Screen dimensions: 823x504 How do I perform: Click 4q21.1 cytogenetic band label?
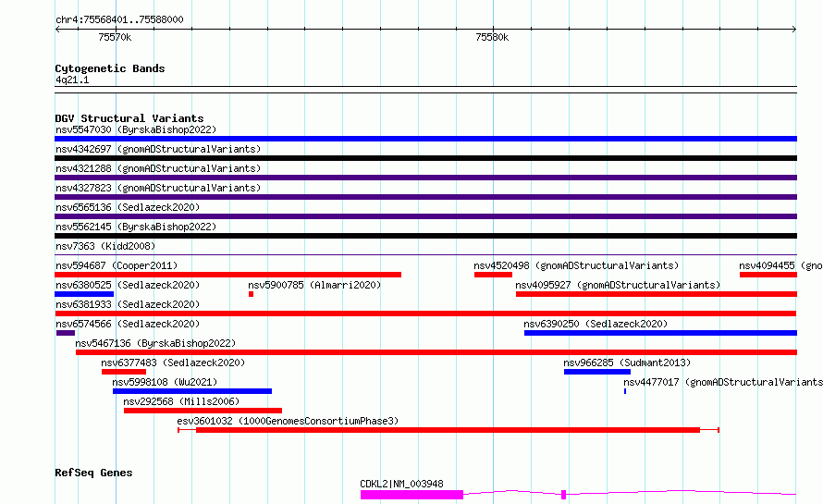click(72, 80)
